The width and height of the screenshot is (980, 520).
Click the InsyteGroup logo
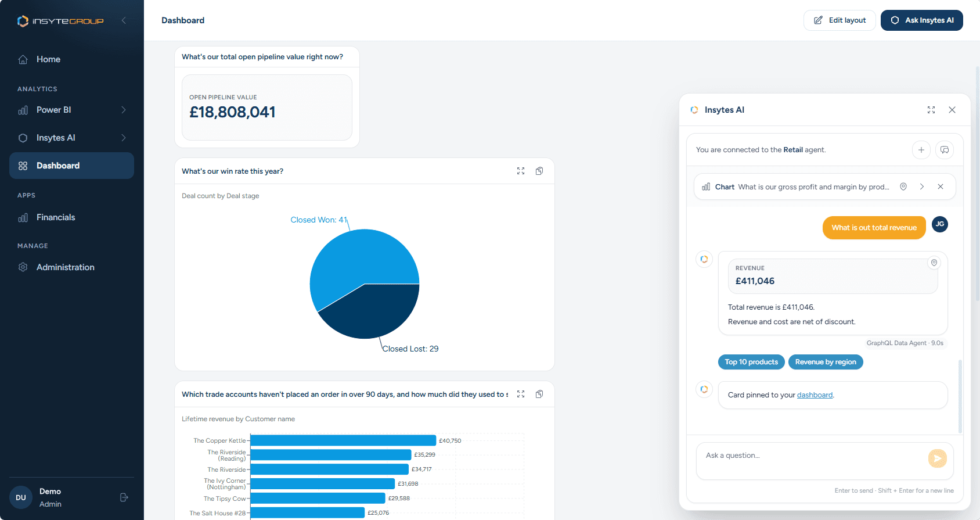(60, 21)
